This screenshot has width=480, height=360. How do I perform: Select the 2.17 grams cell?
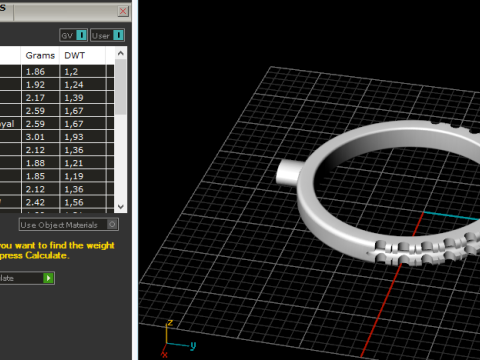tap(40, 98)
